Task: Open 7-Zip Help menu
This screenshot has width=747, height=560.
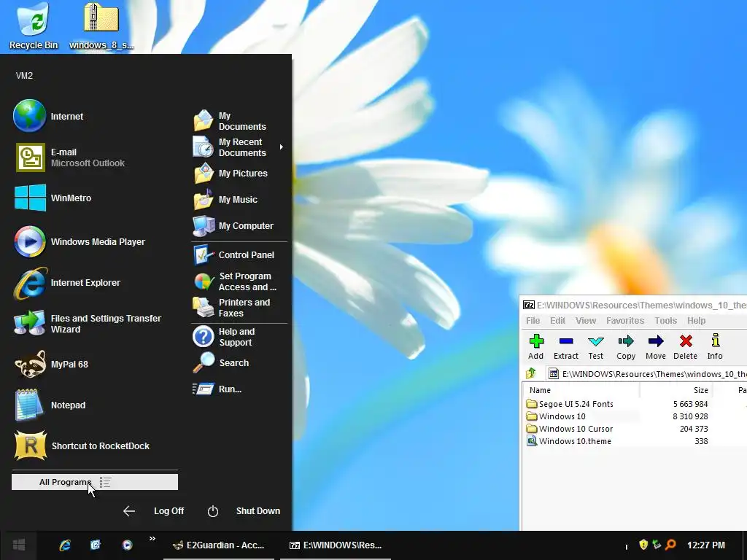Action: [696, 321]
